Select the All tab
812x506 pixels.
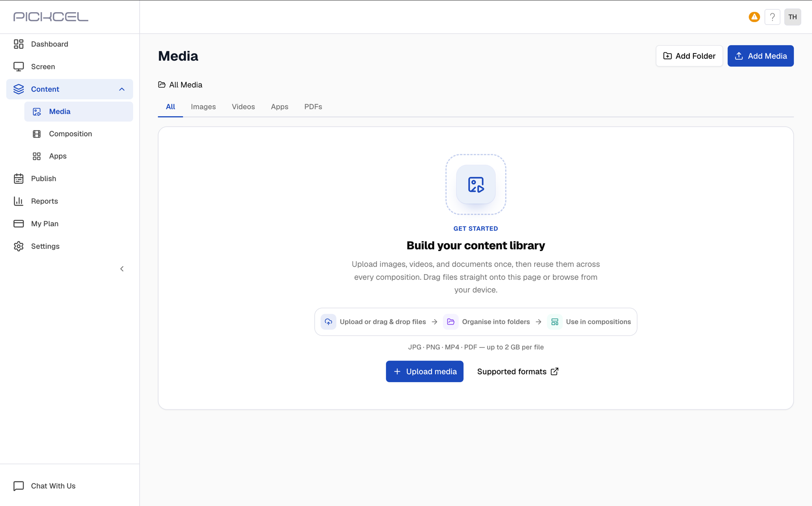pos(171,107)
